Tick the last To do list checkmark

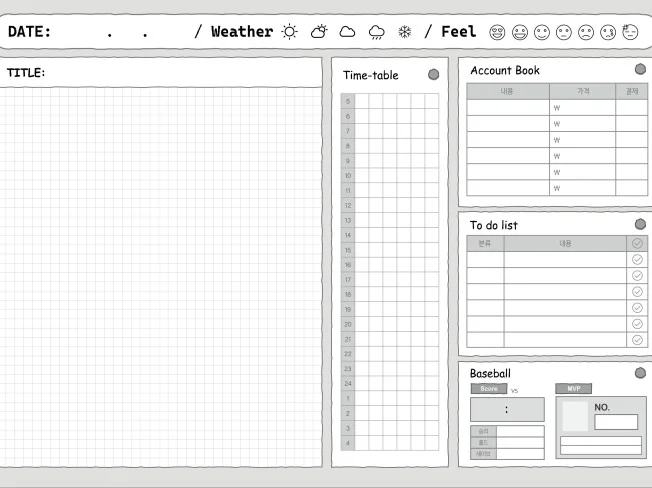pos(638,340)
